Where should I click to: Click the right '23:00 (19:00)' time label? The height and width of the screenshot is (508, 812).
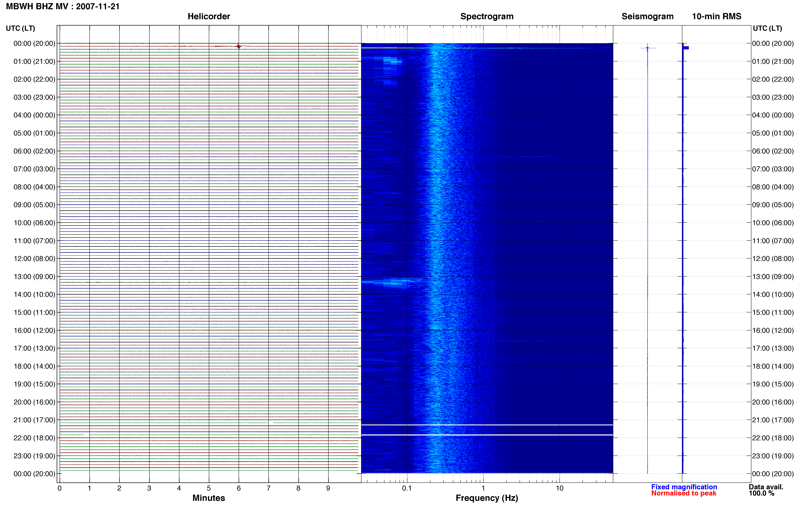point(773,456)
